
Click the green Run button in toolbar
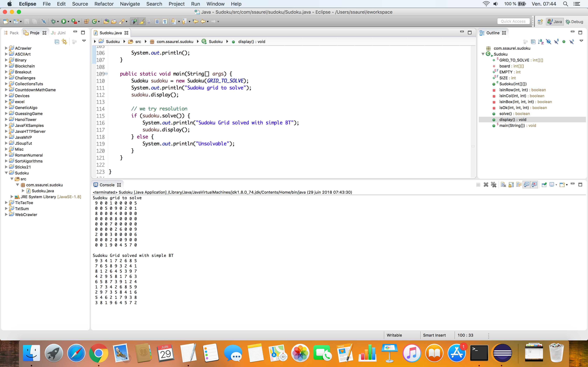coord(64,22)
